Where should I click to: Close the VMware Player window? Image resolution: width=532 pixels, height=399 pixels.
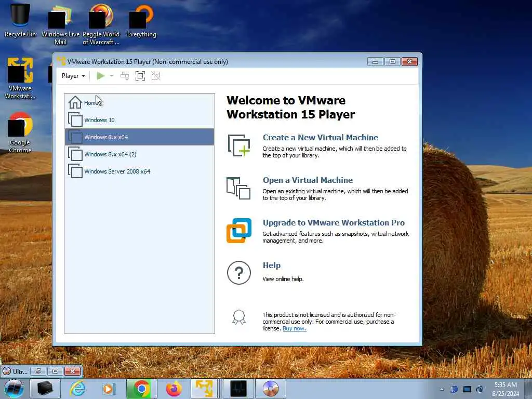point(409,62)
